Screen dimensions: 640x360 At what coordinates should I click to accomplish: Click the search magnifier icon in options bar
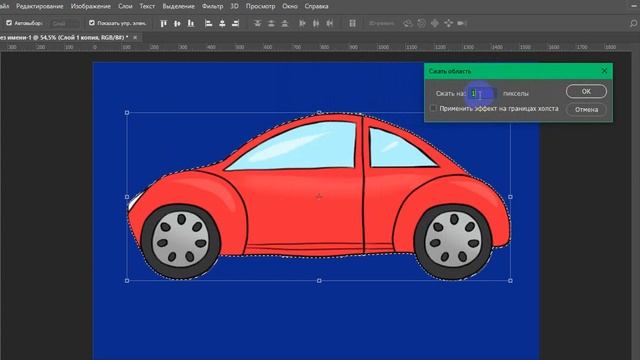(633, 24)
